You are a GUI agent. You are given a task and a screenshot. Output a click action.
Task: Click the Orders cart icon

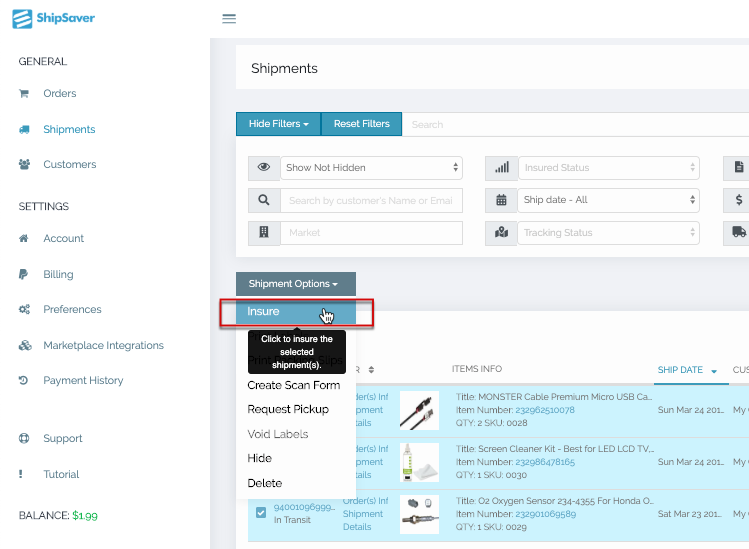24,93
